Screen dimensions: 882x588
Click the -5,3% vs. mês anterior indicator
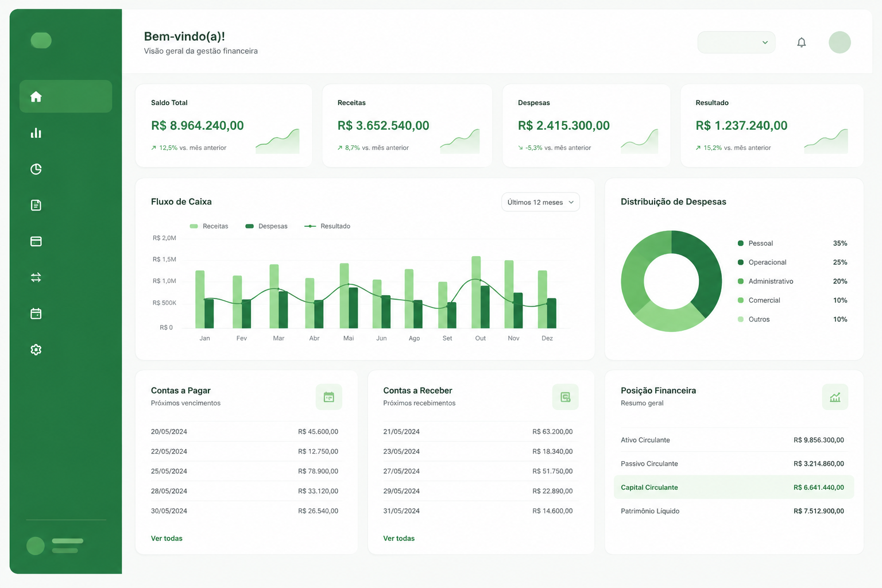554,148
